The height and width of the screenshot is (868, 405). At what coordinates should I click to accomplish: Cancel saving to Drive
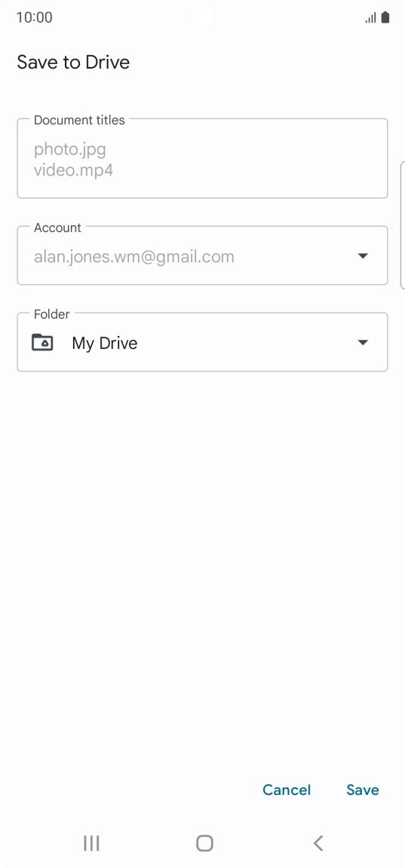(x=287, y=790)
